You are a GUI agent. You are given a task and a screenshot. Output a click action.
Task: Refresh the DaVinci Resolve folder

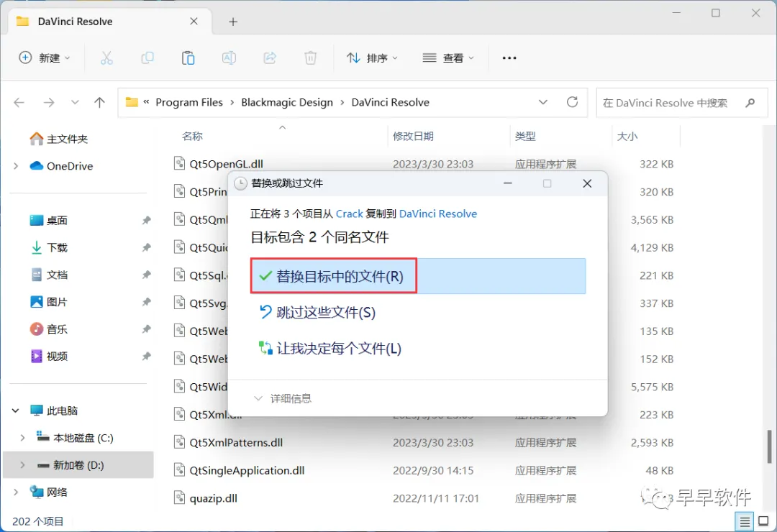click(573, 102)
